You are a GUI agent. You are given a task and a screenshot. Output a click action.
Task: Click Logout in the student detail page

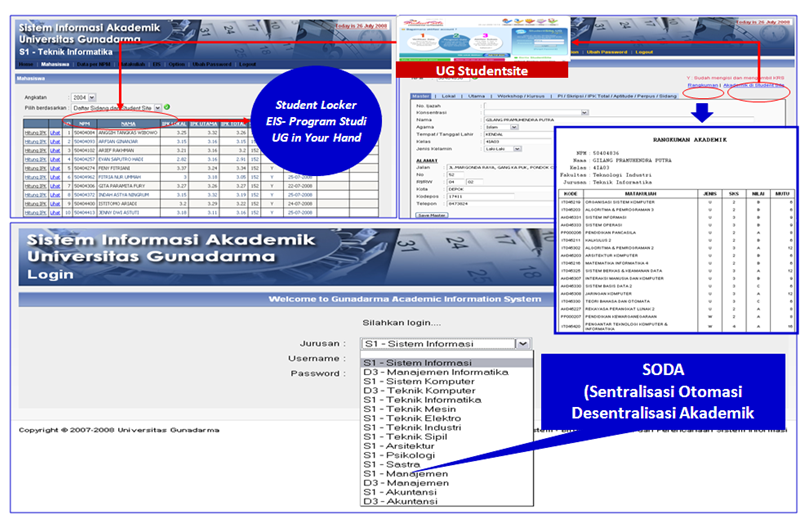tap(644, 52)
